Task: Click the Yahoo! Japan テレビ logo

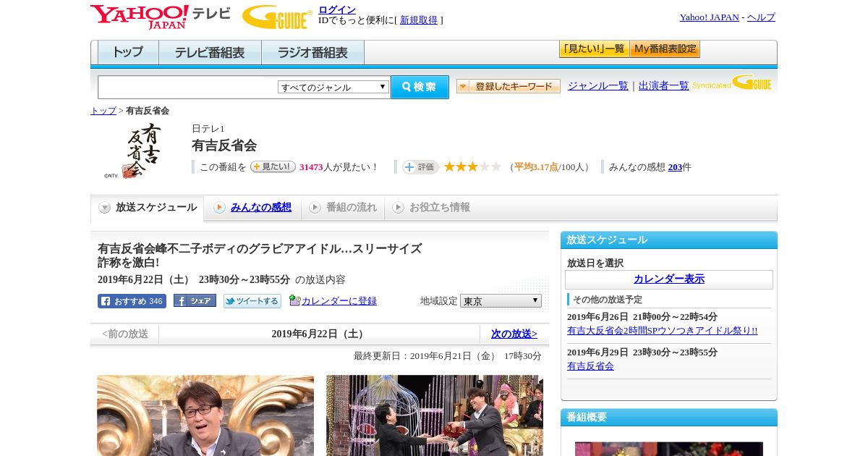Action: pyautogui.click(x=161, y=17)
